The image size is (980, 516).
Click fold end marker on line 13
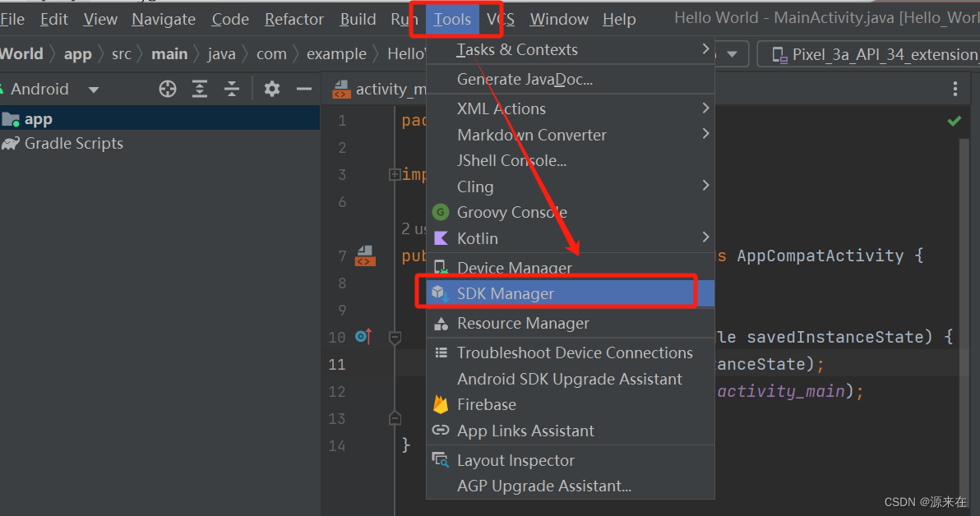point(395,418)
